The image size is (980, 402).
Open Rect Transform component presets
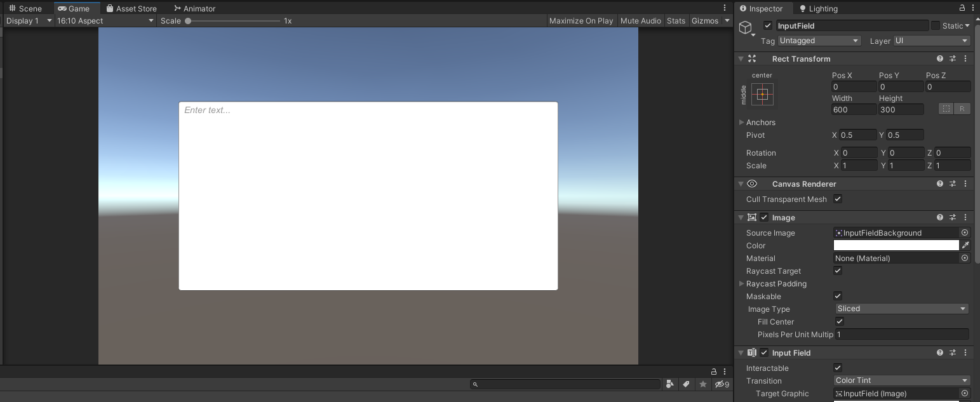point(953,58)
